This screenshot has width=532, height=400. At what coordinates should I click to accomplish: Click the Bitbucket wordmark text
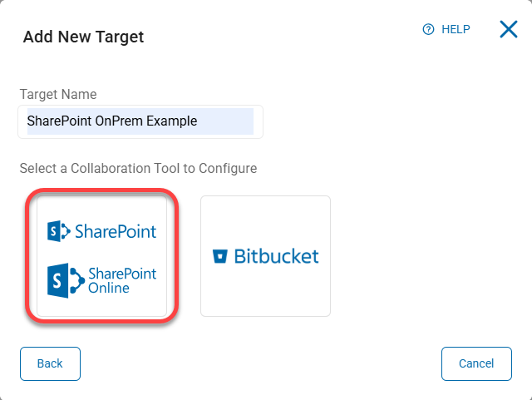(x=277, y=256)
